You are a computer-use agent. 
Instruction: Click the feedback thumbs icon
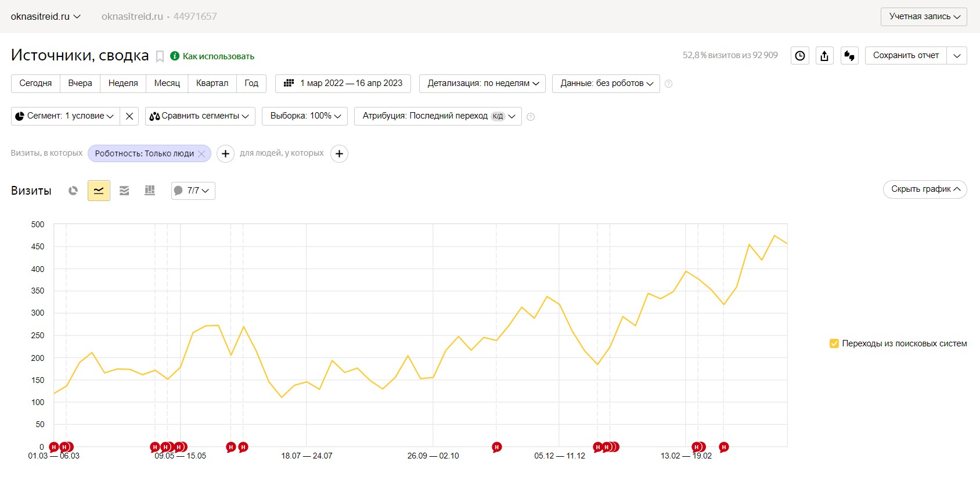click(x=849, y=56)
